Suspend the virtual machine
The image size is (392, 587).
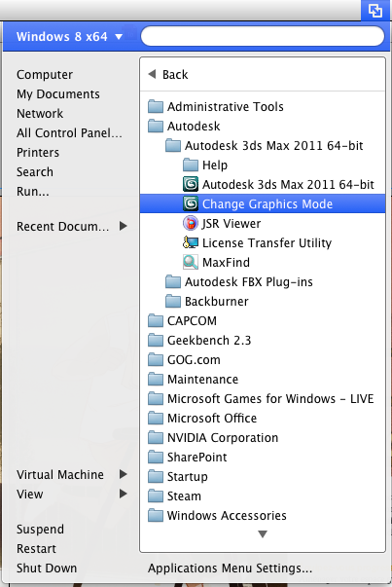click(40, 529)
